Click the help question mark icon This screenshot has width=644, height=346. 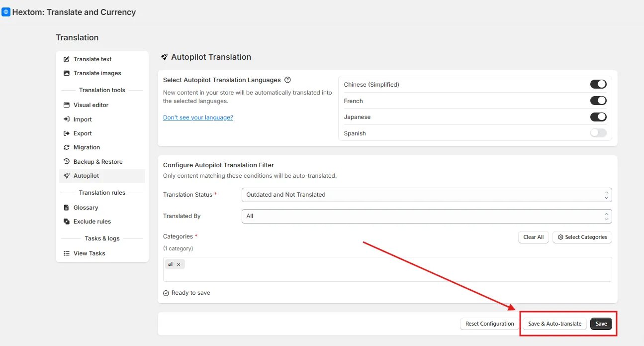[287, 80]
